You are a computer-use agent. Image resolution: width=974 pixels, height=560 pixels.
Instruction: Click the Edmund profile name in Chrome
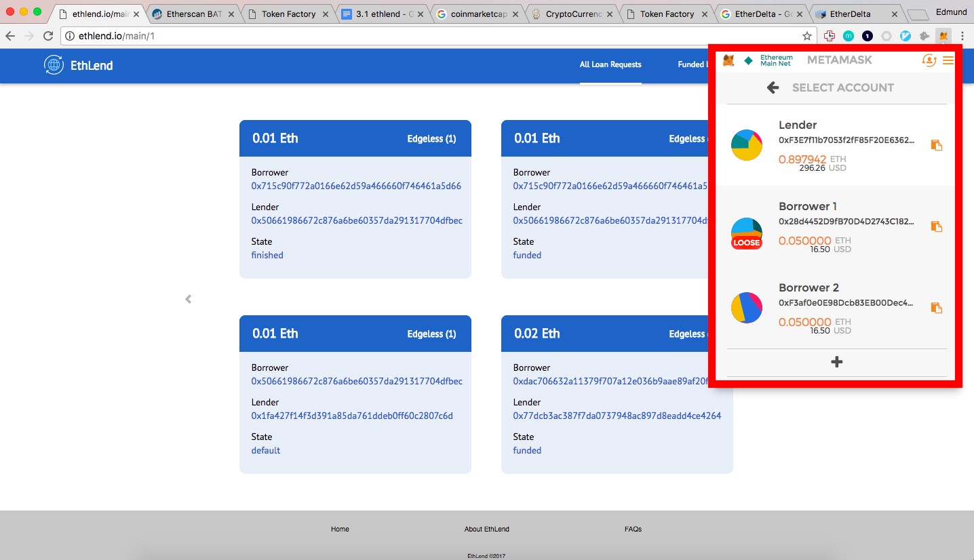tap(950, 12)
